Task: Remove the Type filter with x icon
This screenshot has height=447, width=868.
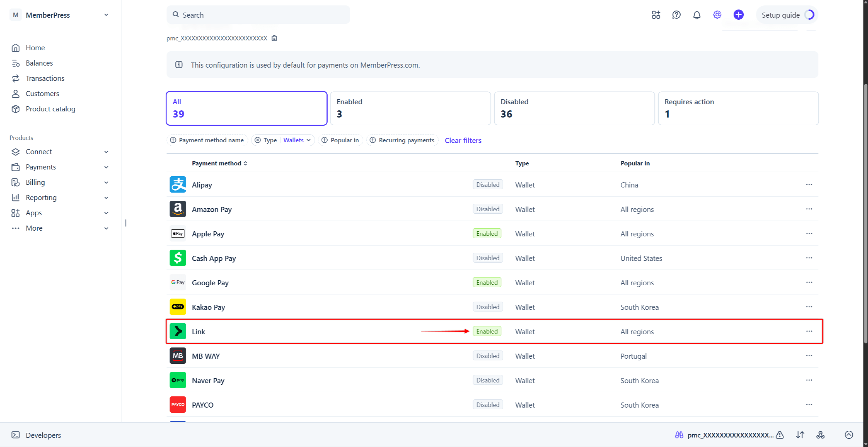Action: (258, 140)
